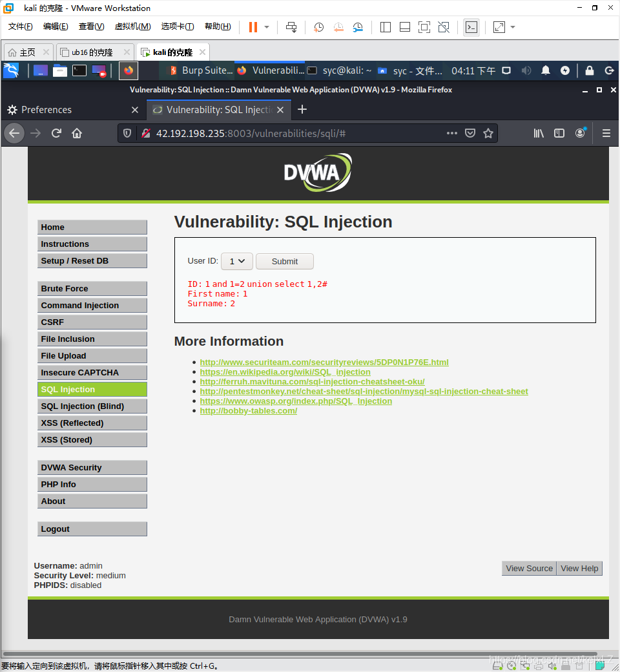Go to Firefox home page icon
The image size is (620, 672).
coord(77,133)
